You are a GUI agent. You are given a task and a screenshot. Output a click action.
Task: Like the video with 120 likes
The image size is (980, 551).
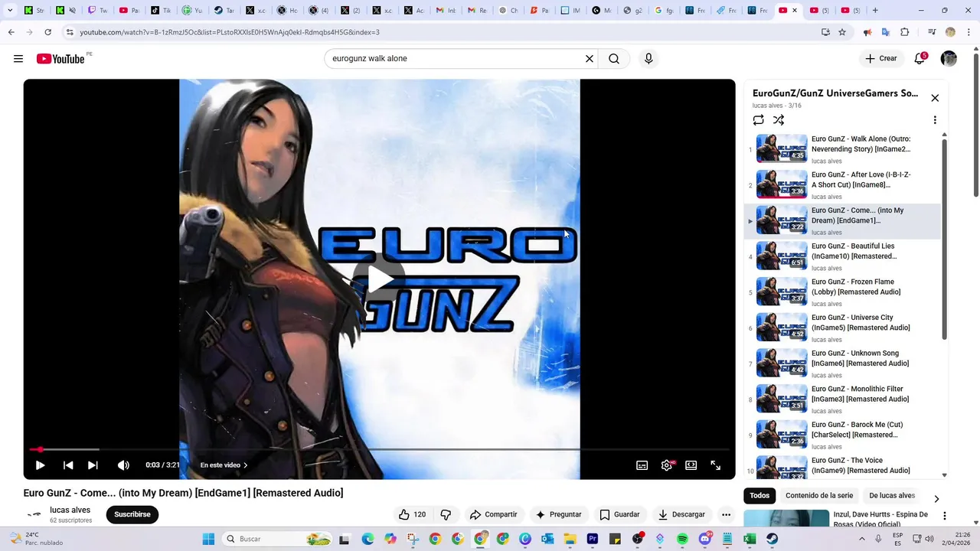pyautogui.click(x=412, y=514)
